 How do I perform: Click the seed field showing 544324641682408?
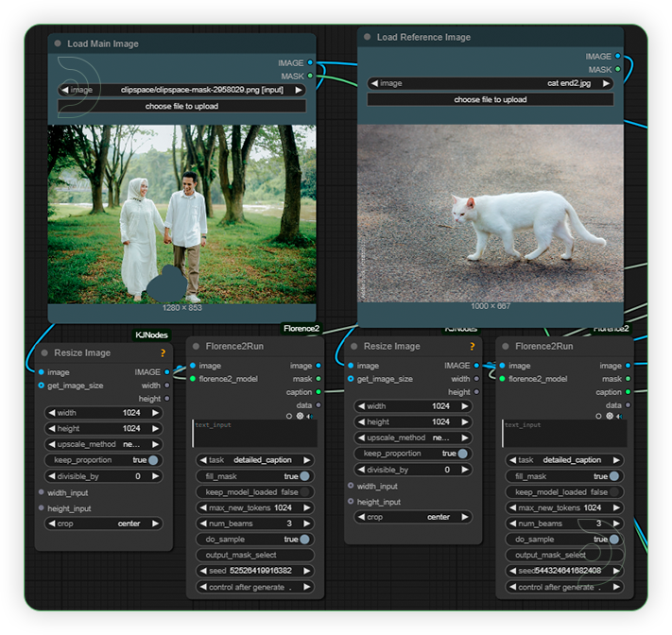tap(564, 571)
